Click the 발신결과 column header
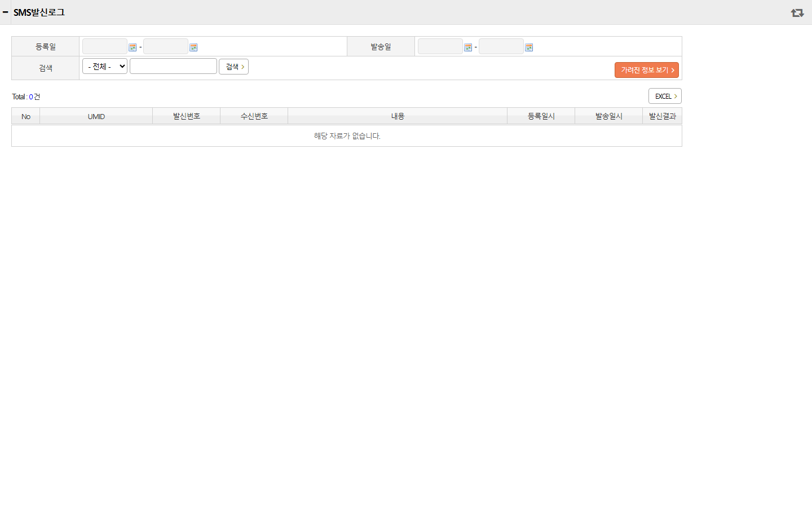Screen dimensions: 812x508 [x=663, y=116]
